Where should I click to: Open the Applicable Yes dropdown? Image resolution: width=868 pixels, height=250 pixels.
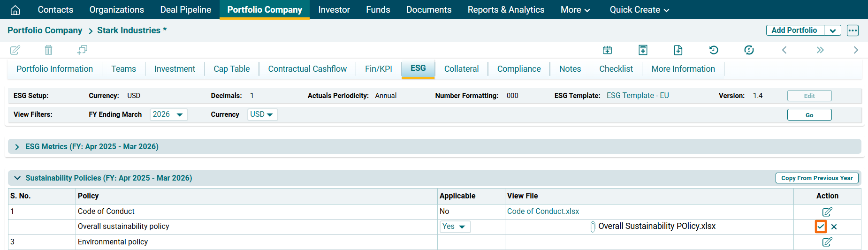454,227
